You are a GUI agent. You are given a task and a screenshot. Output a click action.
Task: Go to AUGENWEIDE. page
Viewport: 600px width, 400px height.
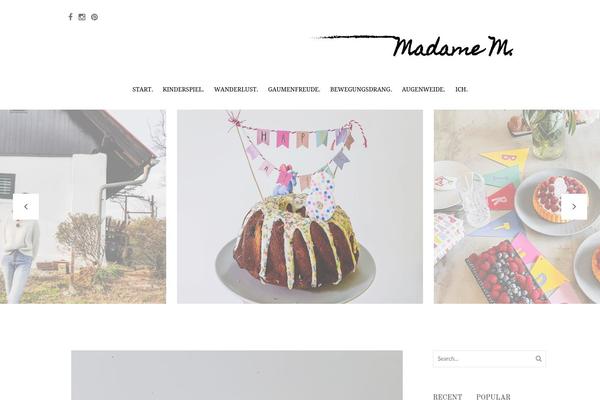click(423, 89)
